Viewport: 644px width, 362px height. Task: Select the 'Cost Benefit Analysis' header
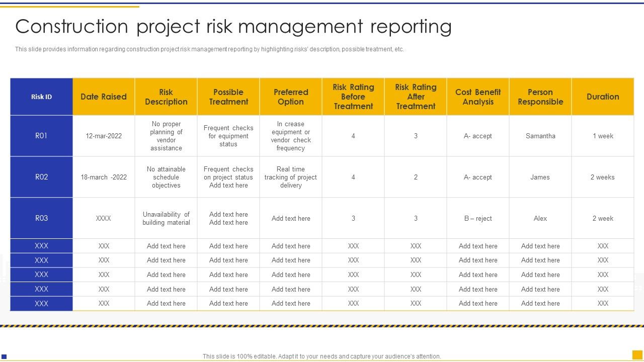[478, 97]
